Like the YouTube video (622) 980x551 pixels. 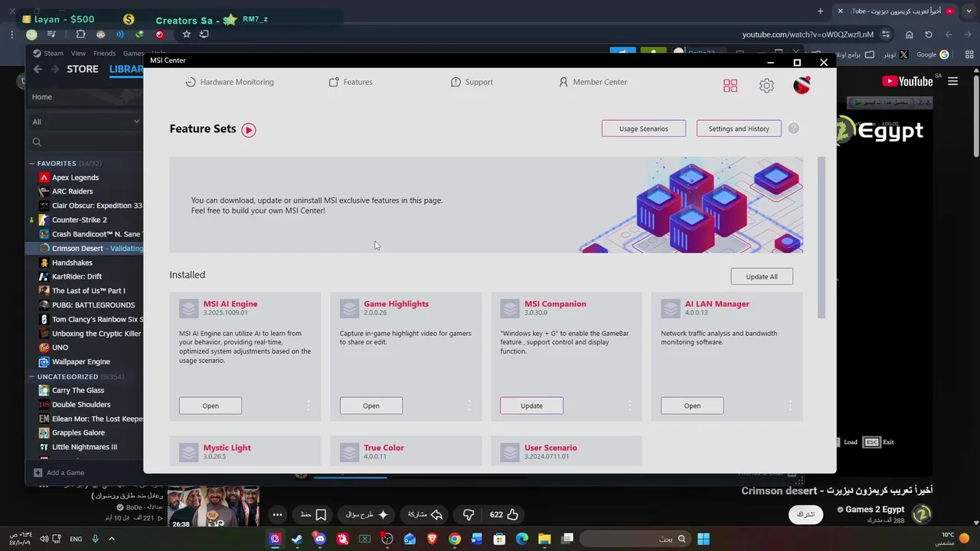click(x=505, y=515)
